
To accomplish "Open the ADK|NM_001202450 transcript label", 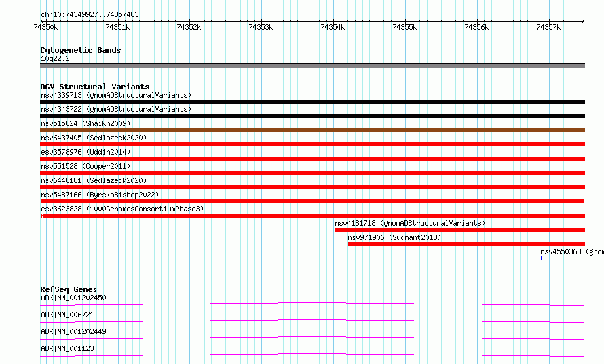I will click(x=73, y=298).
